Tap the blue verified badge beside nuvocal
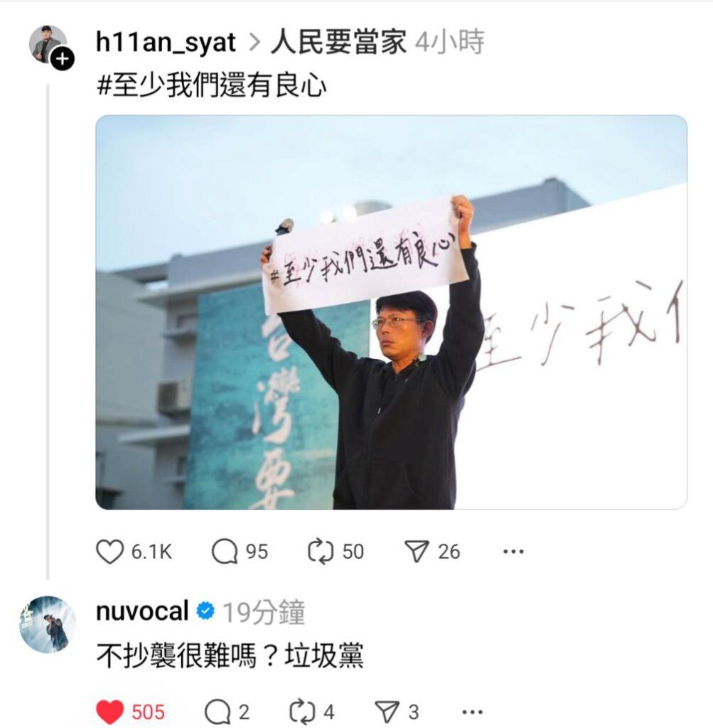 point(205,611)
